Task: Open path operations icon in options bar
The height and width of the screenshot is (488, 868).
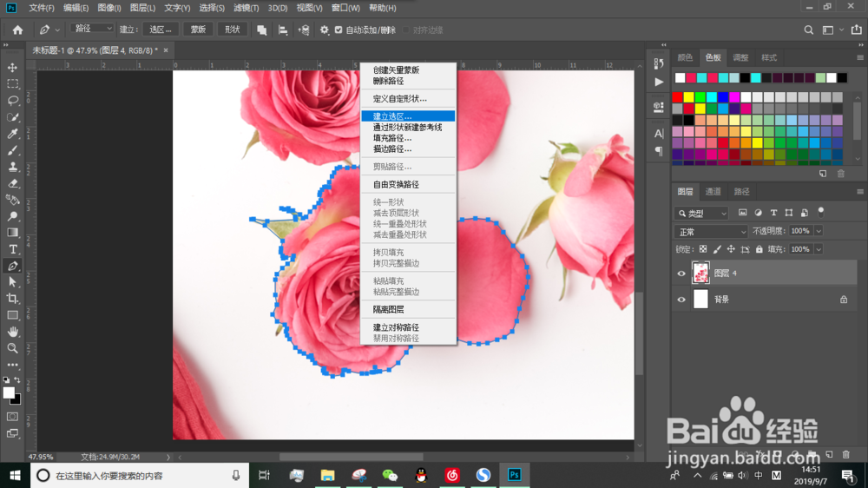Action: (x=262, y=30)
